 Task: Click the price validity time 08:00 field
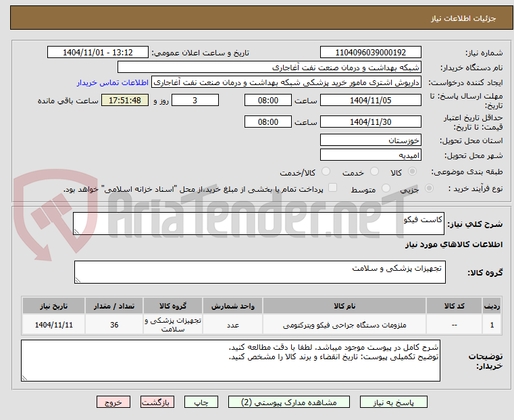click(x=268, y=122)
